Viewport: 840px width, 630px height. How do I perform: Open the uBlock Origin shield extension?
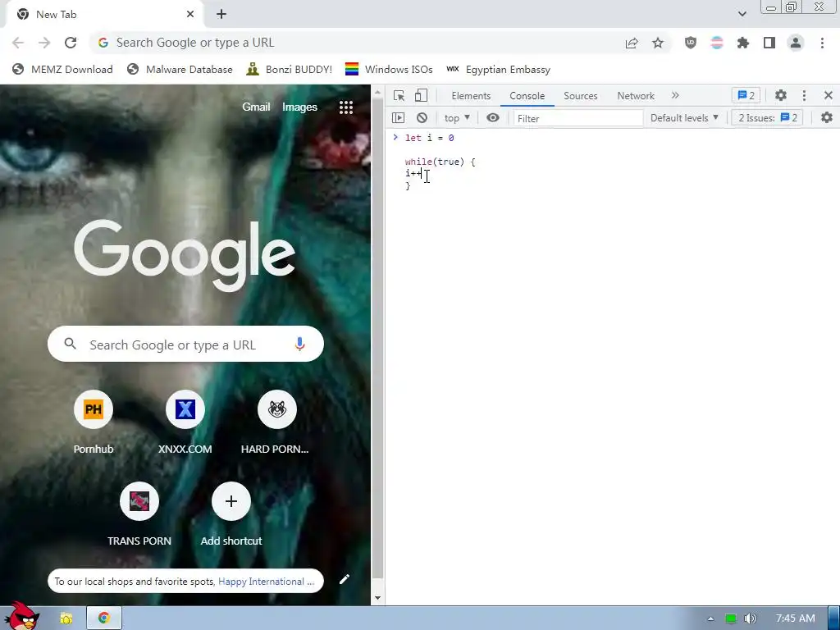pyautogui.click(x=691, y=43)
